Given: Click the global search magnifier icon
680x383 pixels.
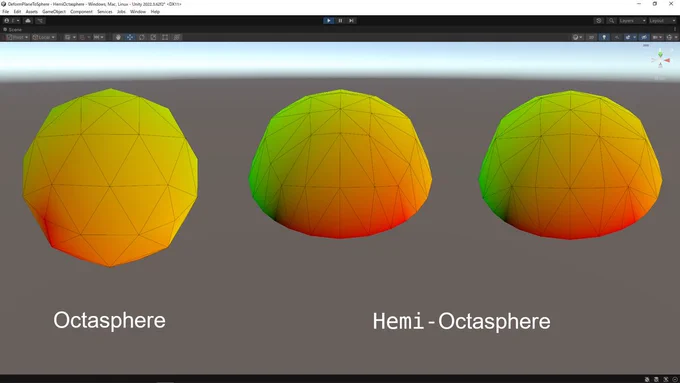Looking at the screenshot, I should (x=611, y=20).
